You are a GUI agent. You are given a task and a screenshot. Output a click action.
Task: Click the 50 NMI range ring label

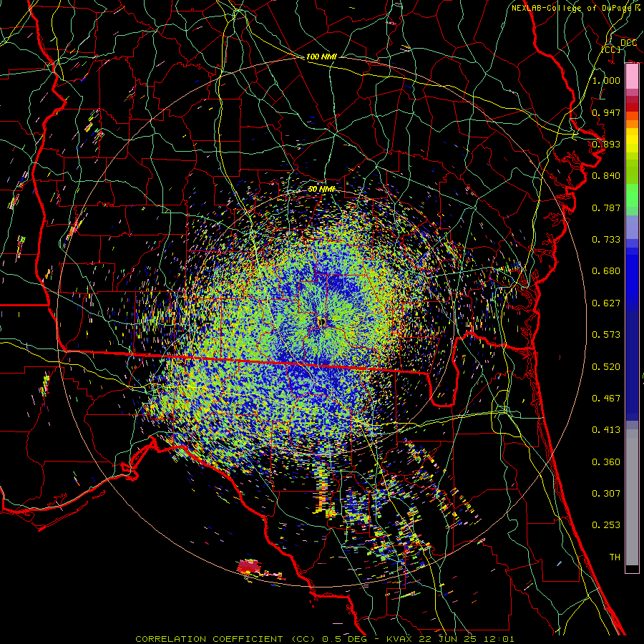[321, 189]
